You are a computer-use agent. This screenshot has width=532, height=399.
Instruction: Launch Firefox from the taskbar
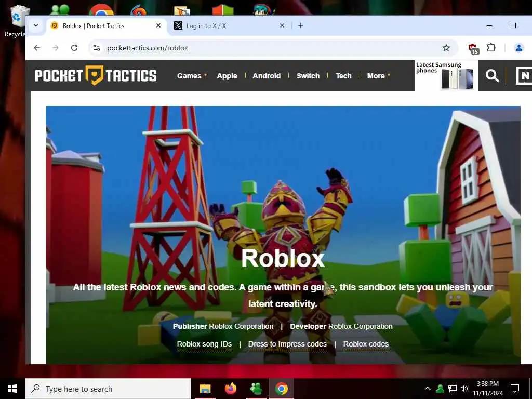pos(231,389)
